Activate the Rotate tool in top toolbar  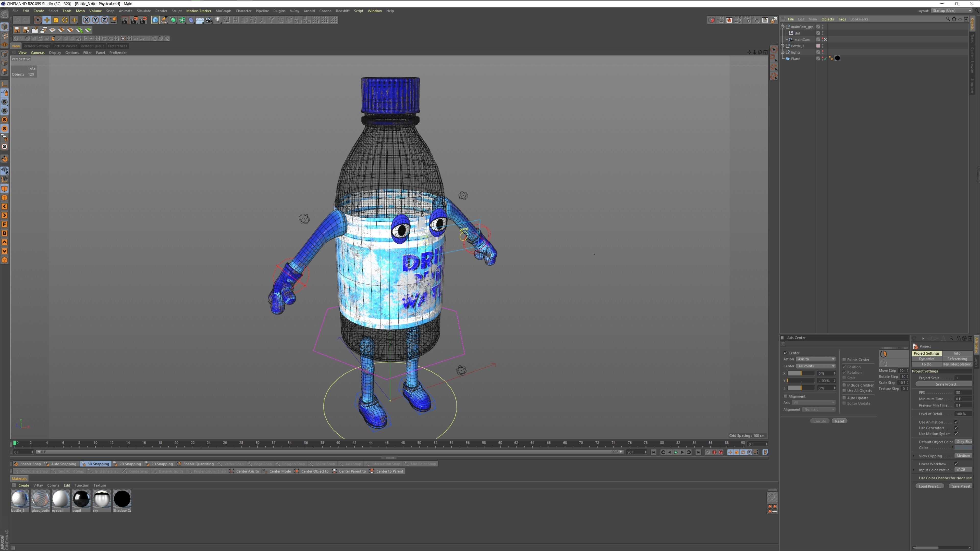click(65, 20)
